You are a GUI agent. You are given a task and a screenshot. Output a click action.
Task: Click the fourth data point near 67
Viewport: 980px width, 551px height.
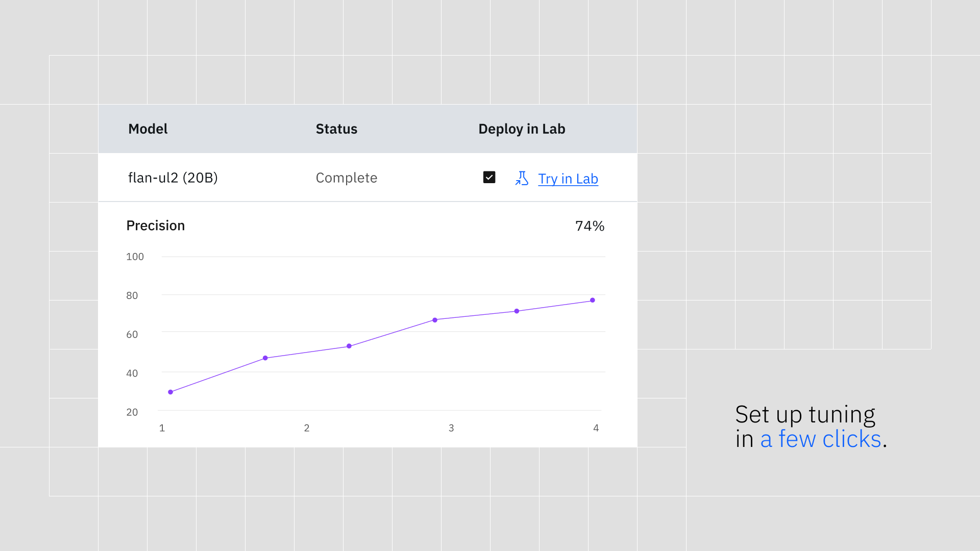[435, 320]
